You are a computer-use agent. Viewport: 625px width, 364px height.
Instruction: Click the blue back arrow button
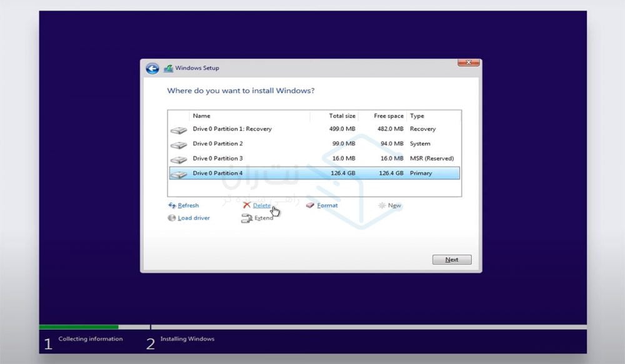(x=152, y=69)
